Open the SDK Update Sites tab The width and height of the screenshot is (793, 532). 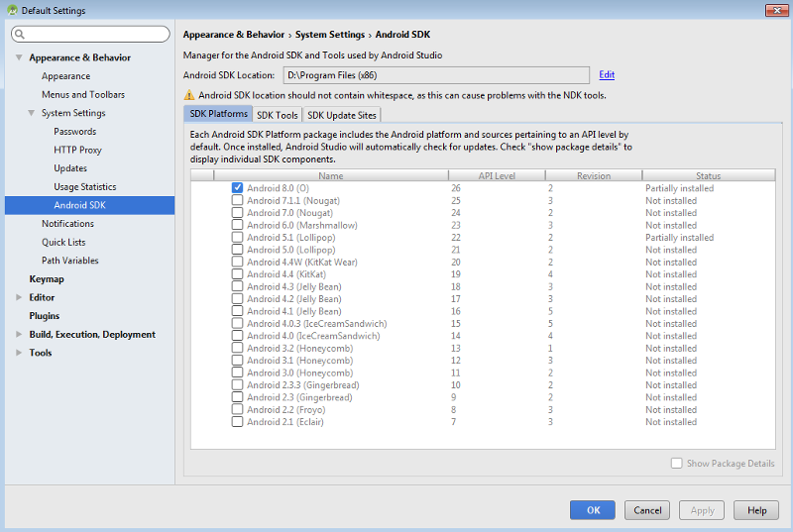(x=342, y=115)
